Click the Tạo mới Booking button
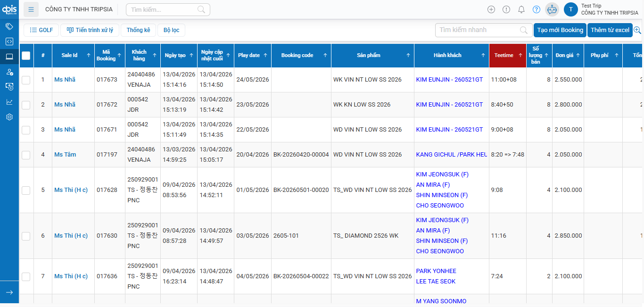 pos(560,30)
